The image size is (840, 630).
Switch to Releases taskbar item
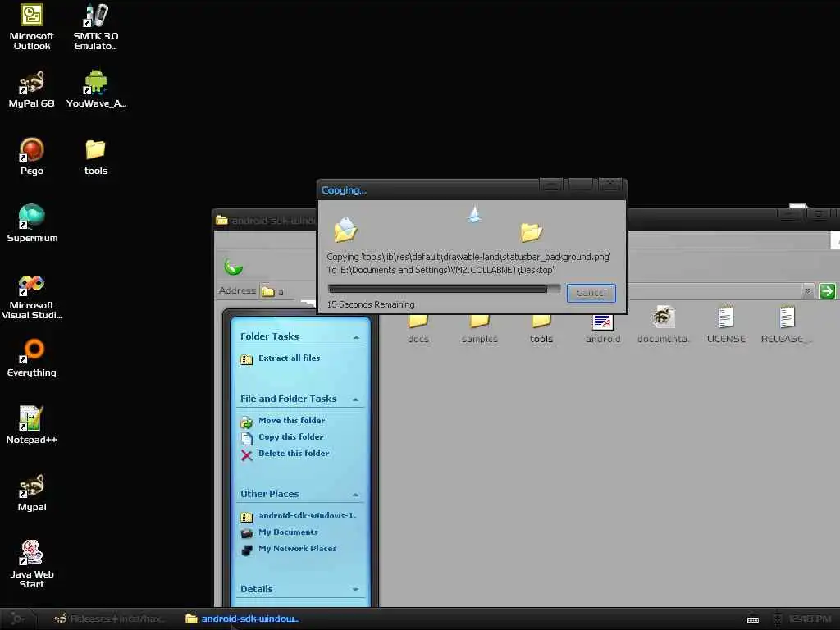pyautogui.click(x=110, y=619)
